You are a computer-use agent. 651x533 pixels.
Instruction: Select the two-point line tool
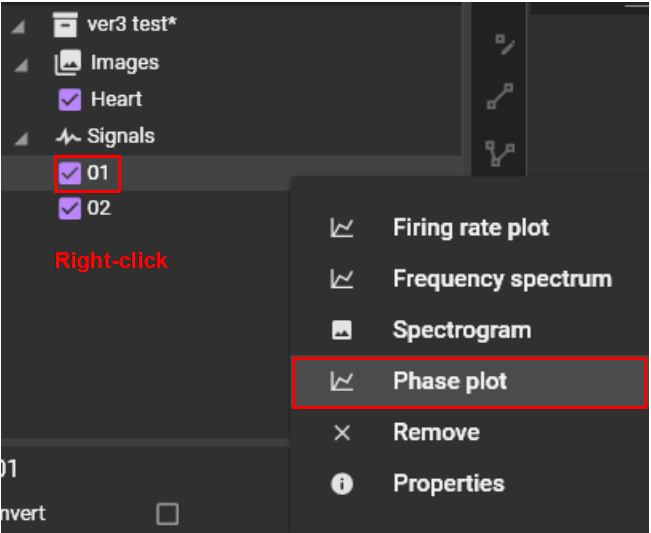(500, 97)
